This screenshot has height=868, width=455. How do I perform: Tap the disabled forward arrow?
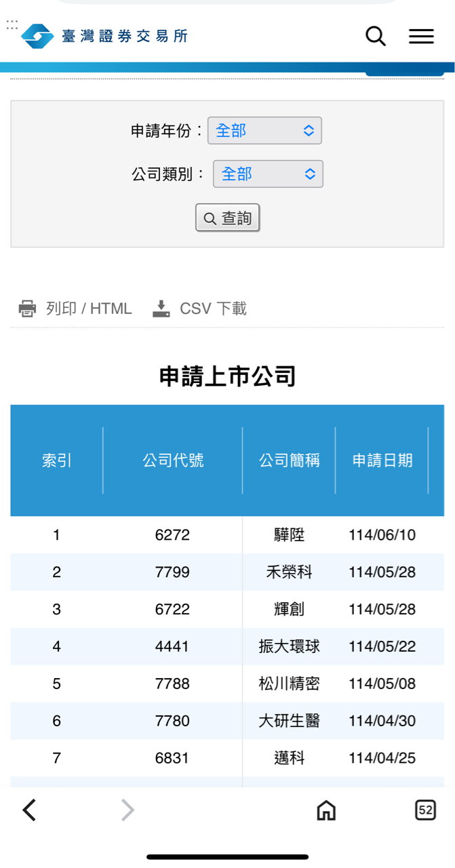[x=127, y=810]
